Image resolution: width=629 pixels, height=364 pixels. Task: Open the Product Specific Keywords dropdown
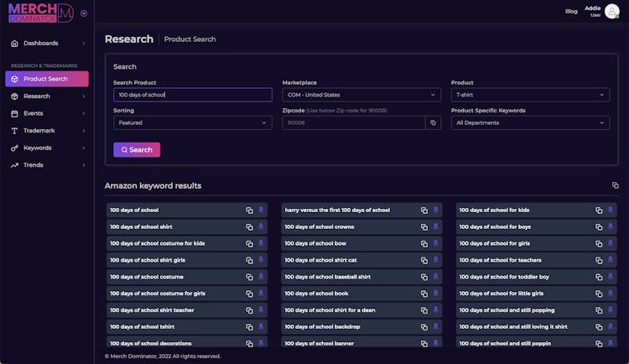click(x=530, y=122)
